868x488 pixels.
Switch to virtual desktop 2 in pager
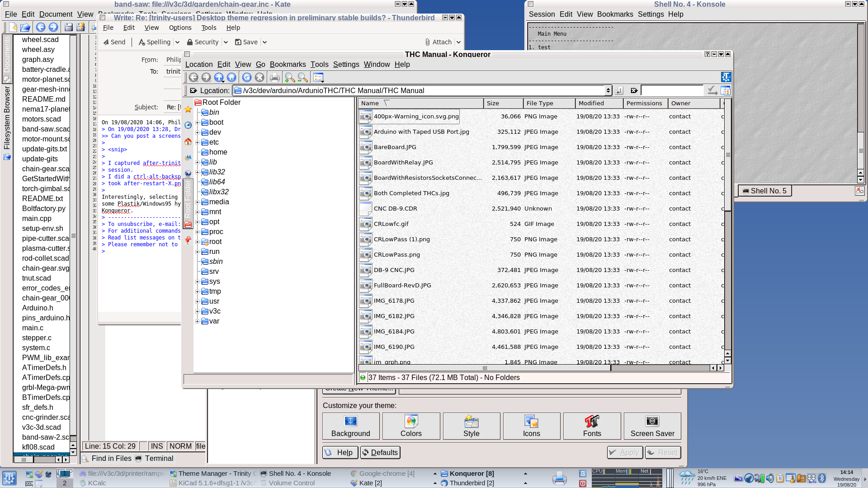tap(65, 483)
